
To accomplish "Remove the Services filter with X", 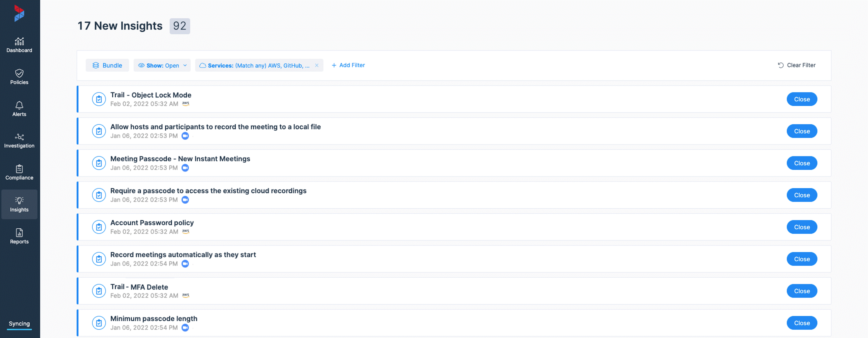I will (317, 65).
